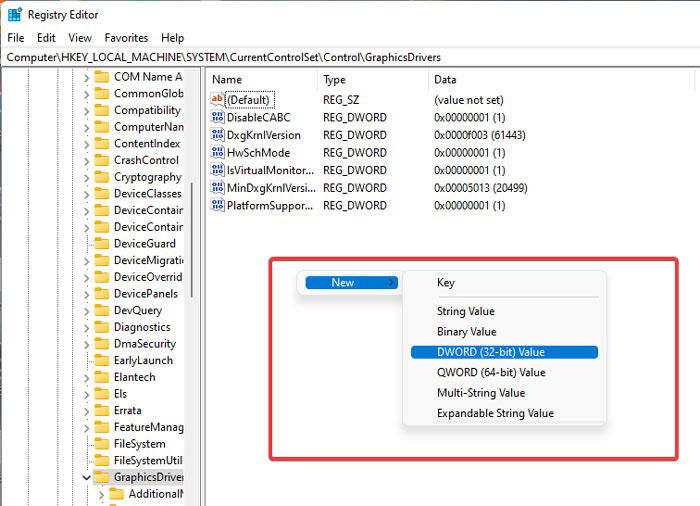700x506 pixels.
Task: Click the Cryptography folder icon
Action: (x=102, y=177)
